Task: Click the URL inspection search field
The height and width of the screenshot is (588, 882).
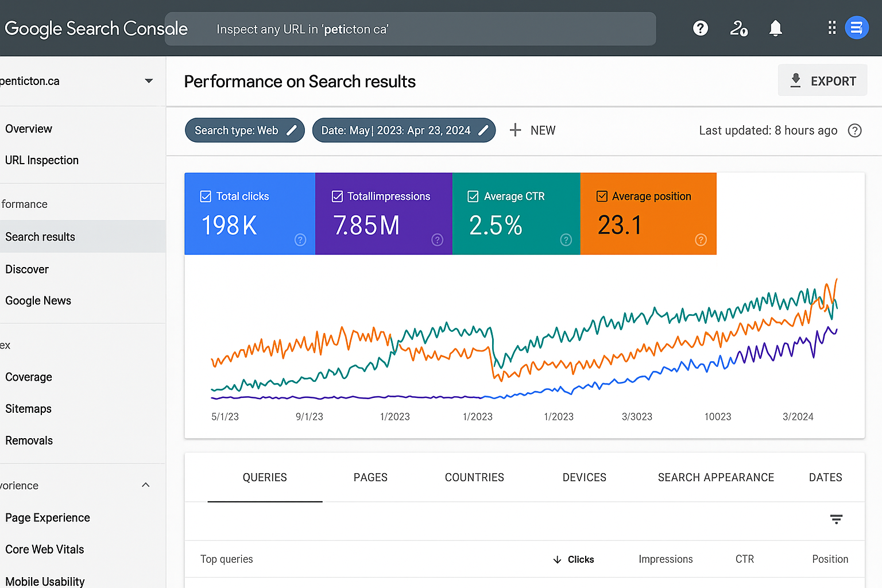Action: [x=410, y=29]
